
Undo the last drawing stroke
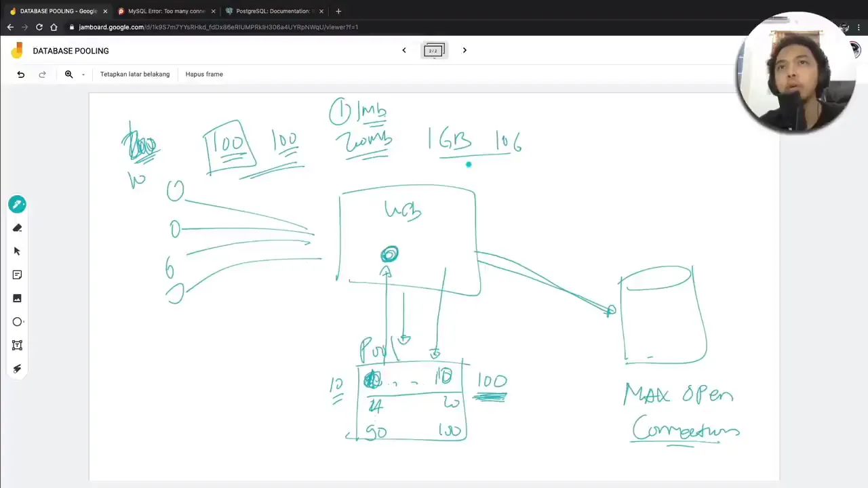point(21,75)
